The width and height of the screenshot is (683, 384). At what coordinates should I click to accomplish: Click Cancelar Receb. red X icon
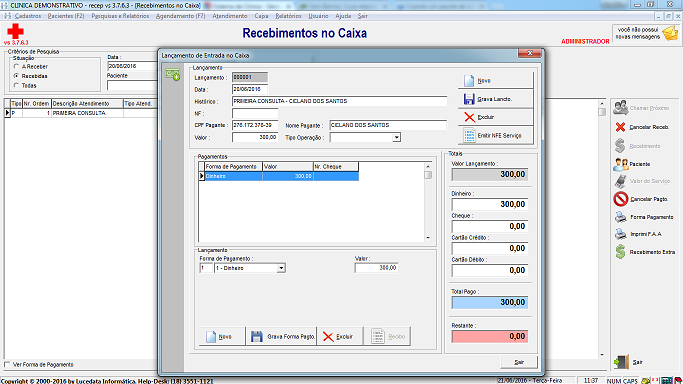[x=621, y=127]
